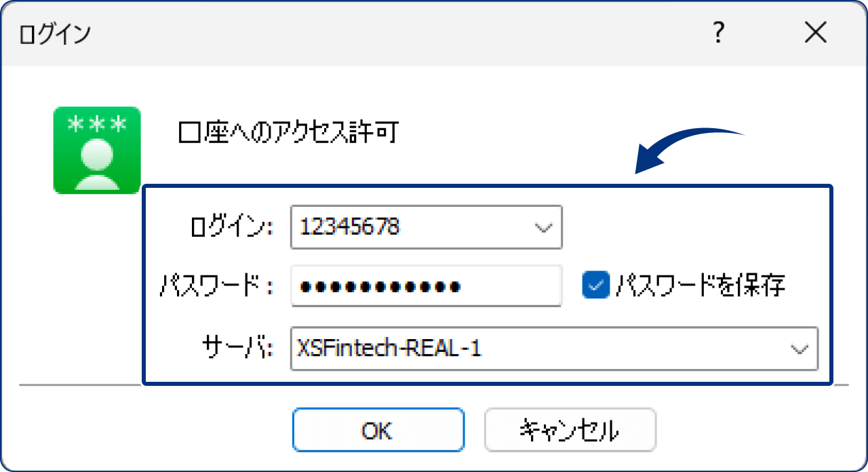Open the login account number dropdown

(542, 227)
